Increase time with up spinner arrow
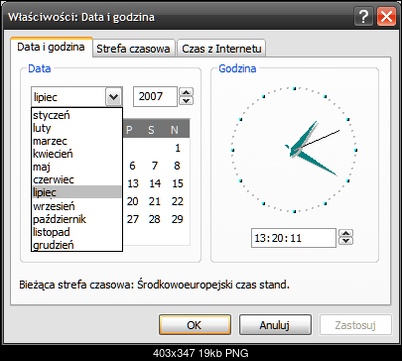The image size is (402, 361). pos(346,233)
